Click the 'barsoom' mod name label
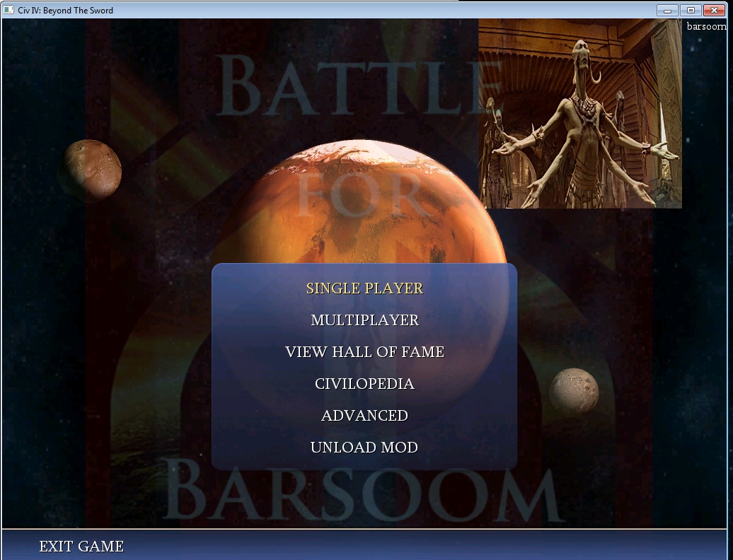 [x=706, y=26]
